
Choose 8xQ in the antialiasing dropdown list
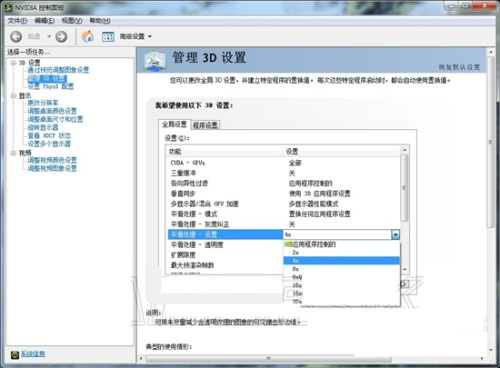coord(342,277)
